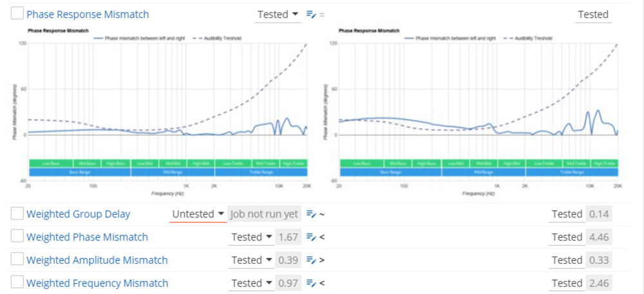Click edit-list icon in Weighted Group Delay row
Screen dimensions: 644x294
point(311,214)
